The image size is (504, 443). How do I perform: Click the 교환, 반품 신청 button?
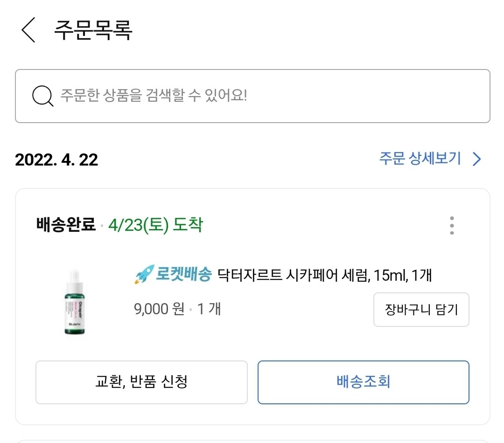(x=141, y=382)
